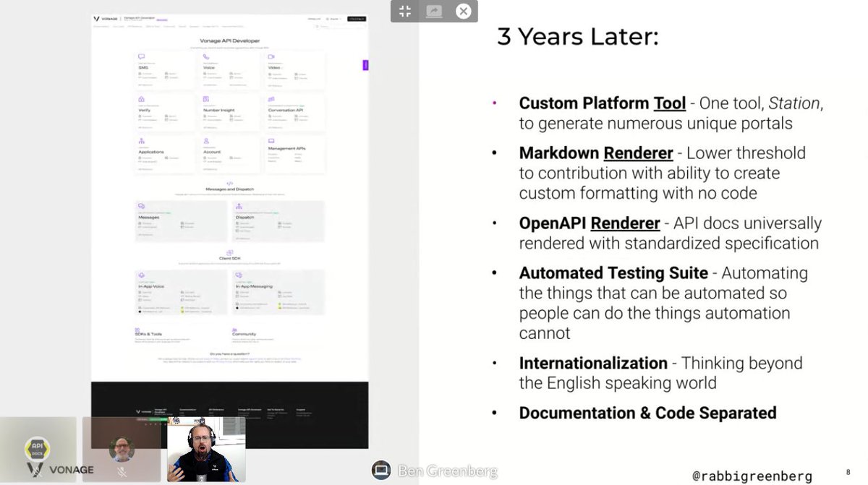868x485 pixels.
Task: Close the overlay with the X button
Action: tap(464, 11)
